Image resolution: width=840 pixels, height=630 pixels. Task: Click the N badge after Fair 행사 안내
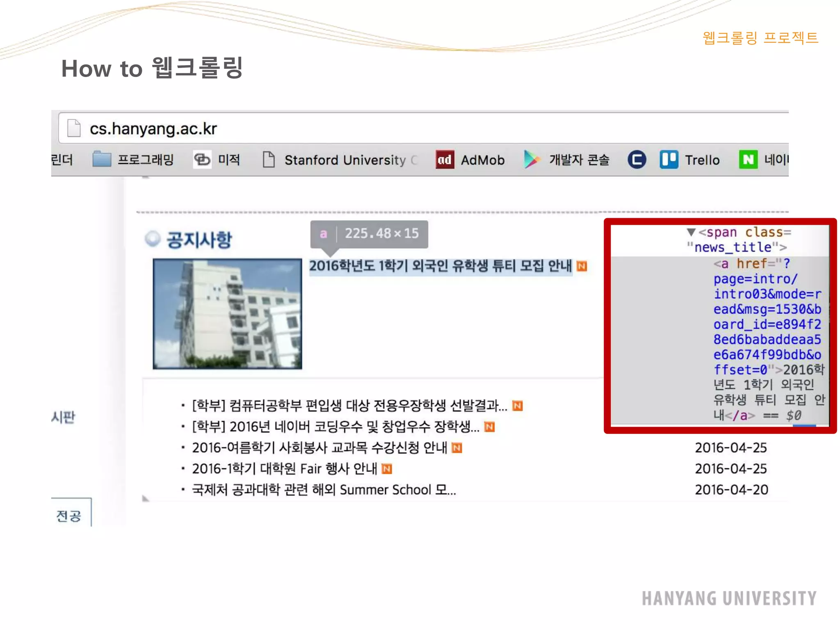click(387, 469)
